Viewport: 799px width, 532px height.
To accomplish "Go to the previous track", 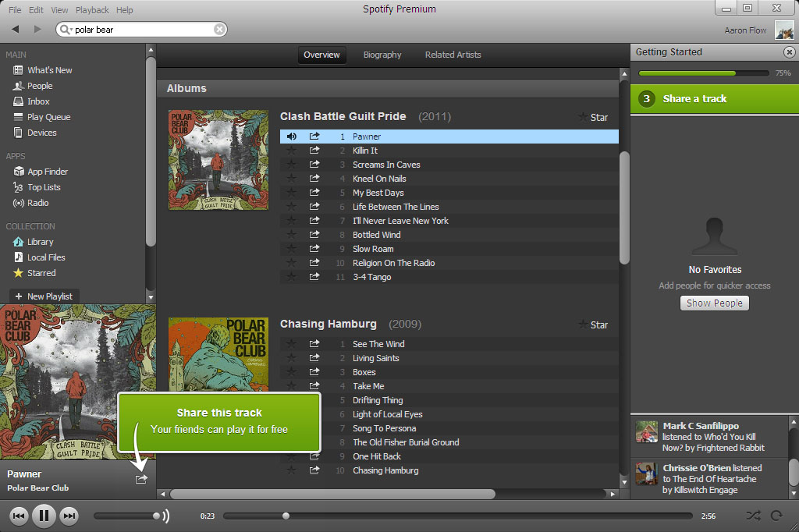I will tap(20, 516).
